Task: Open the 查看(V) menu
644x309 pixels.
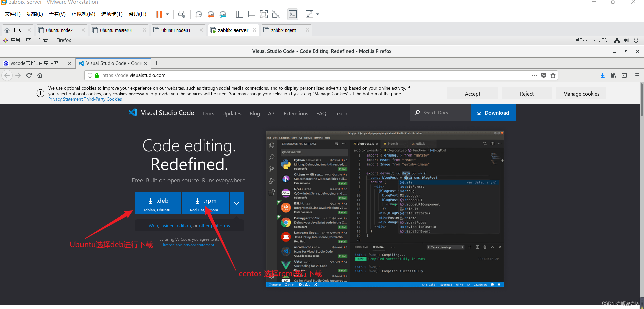Action: pos(57,14)
